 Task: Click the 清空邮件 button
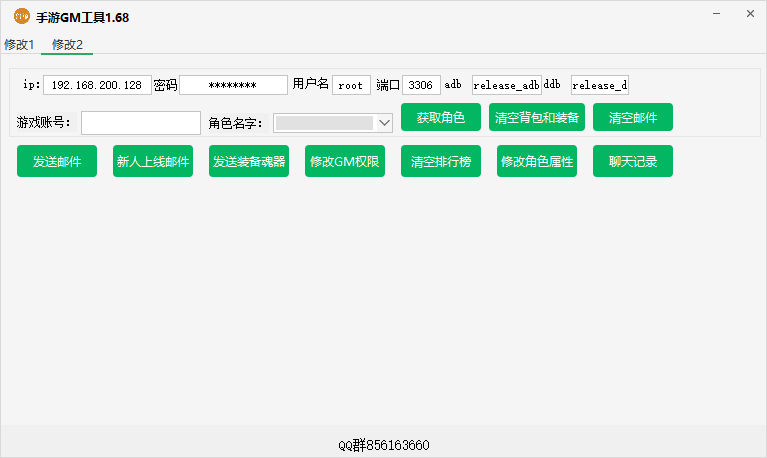633,117
